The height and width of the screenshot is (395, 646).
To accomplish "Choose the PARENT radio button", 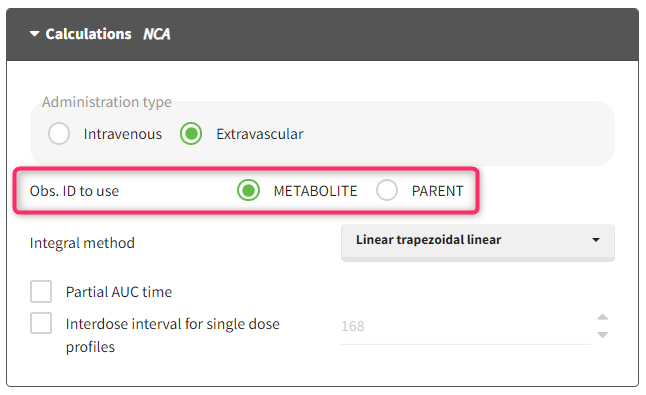I will click(x=387, y=190).
